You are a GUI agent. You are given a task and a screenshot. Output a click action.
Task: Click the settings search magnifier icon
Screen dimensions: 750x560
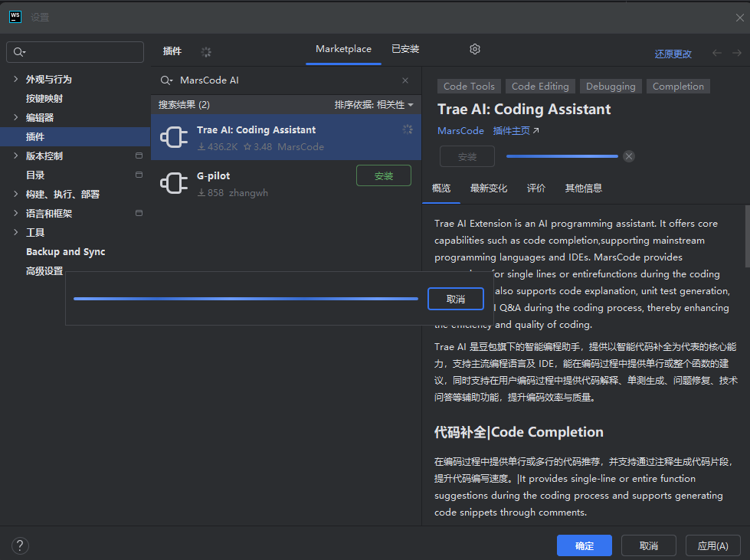coord(19,52)
